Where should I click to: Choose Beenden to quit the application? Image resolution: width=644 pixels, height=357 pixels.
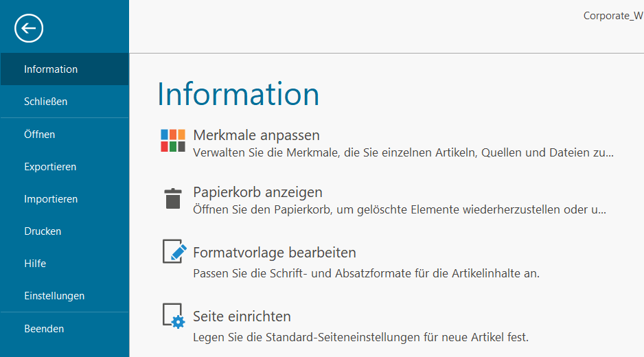click(x=65, y=329)
